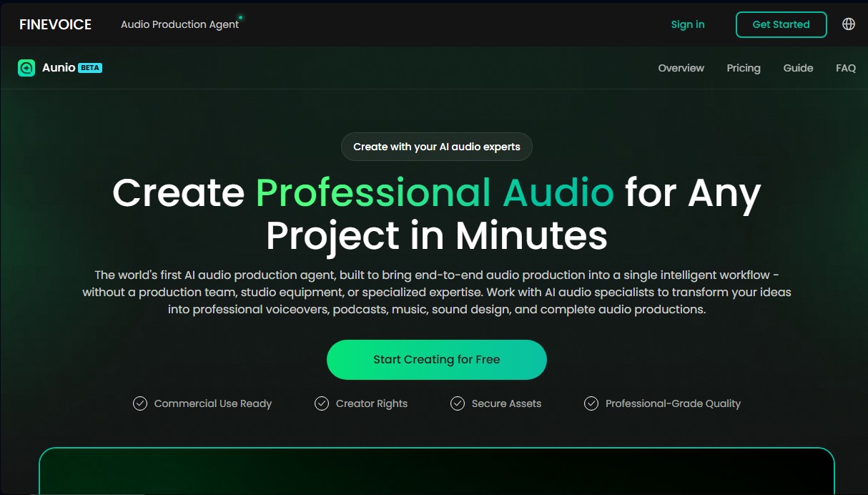868x495 pixels.
Task: Click the 'Creator Rights' text
Action: point(372,403)
